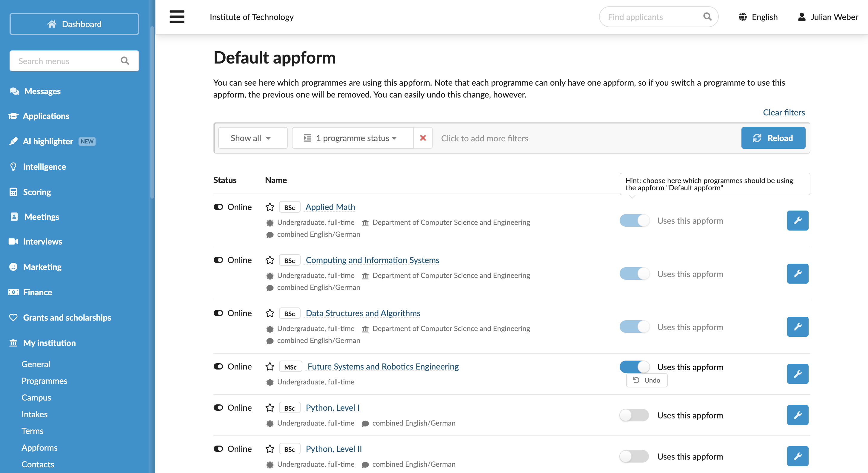868x473 pixels.
Task: Open the English language selector
Action: [x=758, y=17]
